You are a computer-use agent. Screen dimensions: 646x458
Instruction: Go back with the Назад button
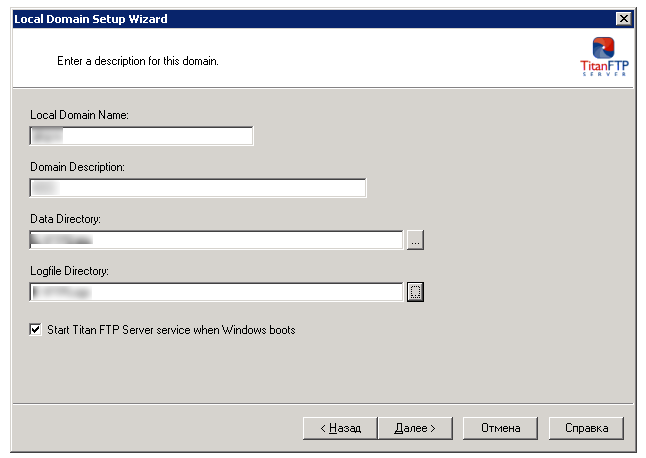(x=340, y=428)
